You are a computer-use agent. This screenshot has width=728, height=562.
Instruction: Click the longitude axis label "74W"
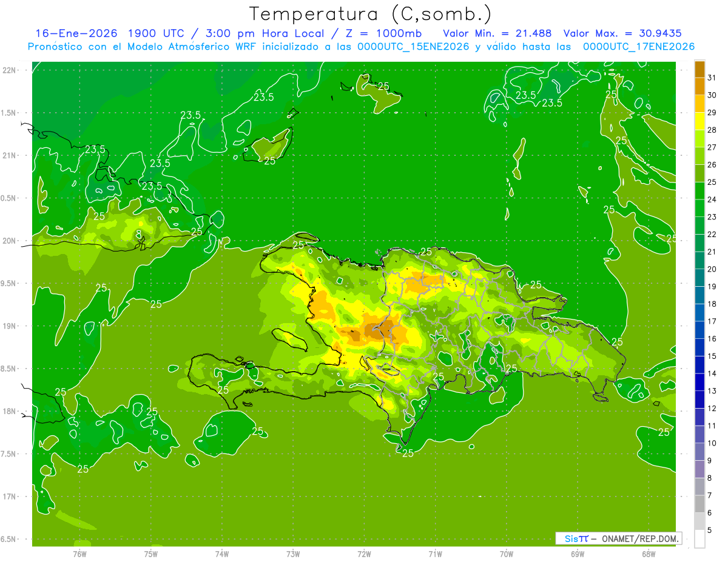(x=221, y=554)
